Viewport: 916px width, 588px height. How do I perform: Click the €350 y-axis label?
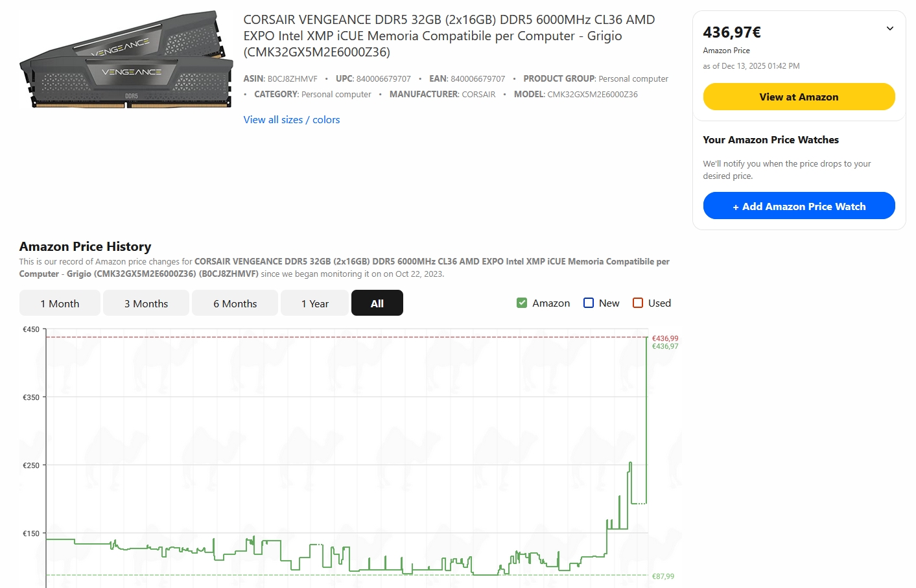pyautogui.click(x=31, y=397)
